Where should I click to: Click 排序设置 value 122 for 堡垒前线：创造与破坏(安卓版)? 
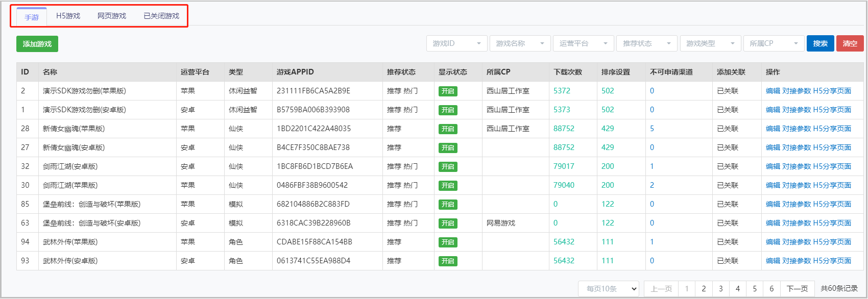608,223
